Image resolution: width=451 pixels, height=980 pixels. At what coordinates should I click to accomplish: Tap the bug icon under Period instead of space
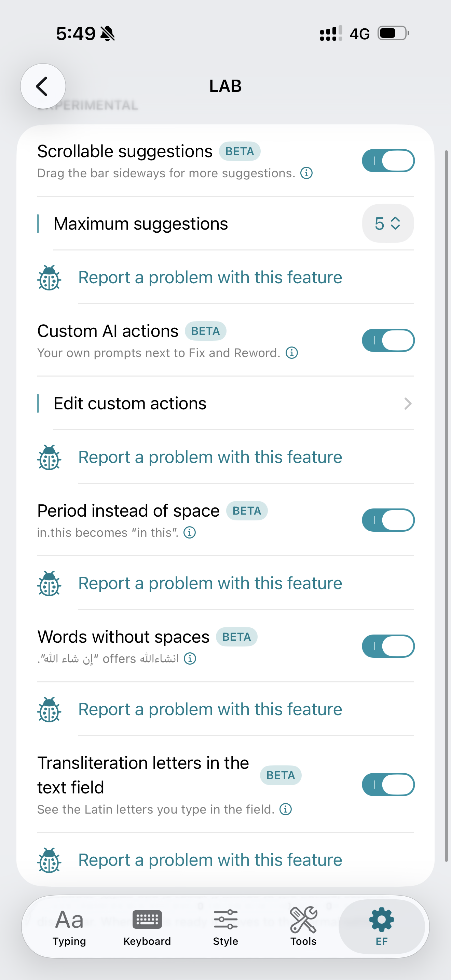point(50,583)
